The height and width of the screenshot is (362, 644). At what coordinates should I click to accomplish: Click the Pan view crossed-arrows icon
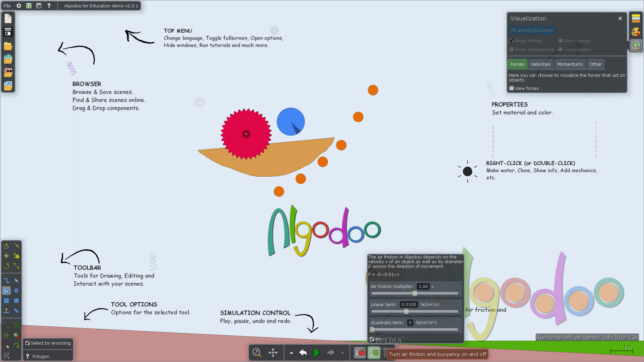click(x=273, y=353)
